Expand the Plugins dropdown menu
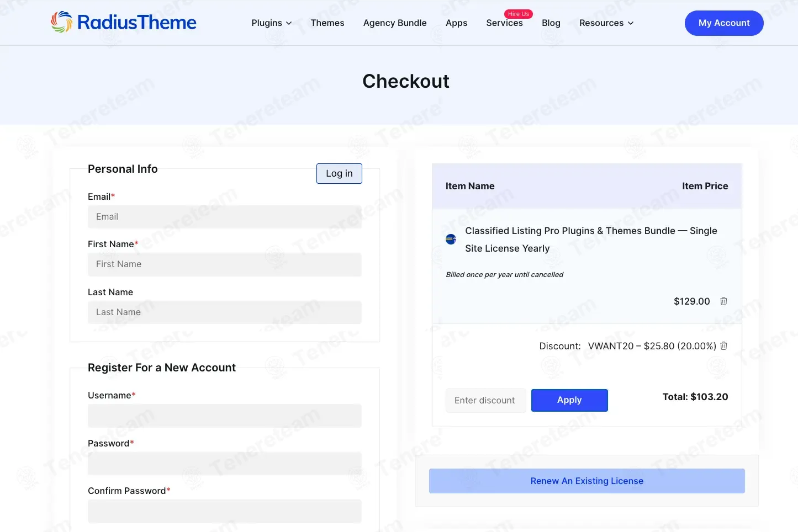 (271, 23)
